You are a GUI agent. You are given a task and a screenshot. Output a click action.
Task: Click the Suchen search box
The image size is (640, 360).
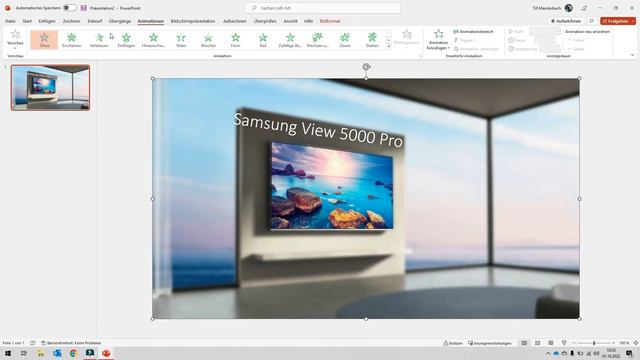(x=322, y=8)
